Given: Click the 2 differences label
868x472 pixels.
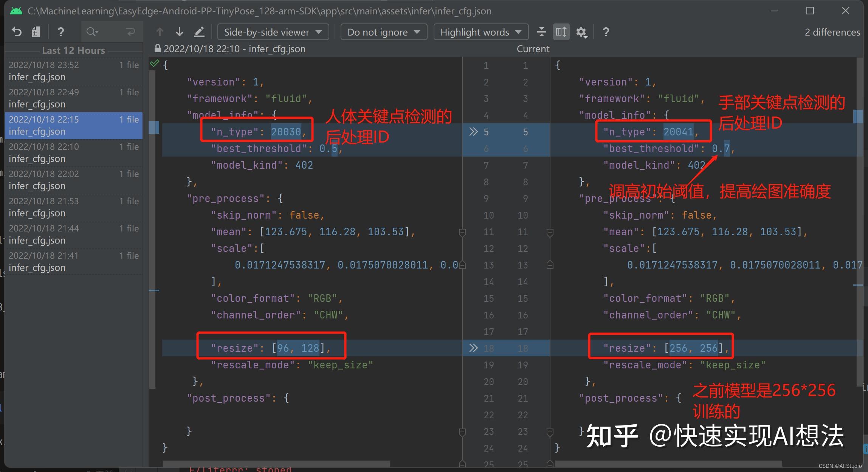Looking at the screenshot, I should [x=832, y=32].
